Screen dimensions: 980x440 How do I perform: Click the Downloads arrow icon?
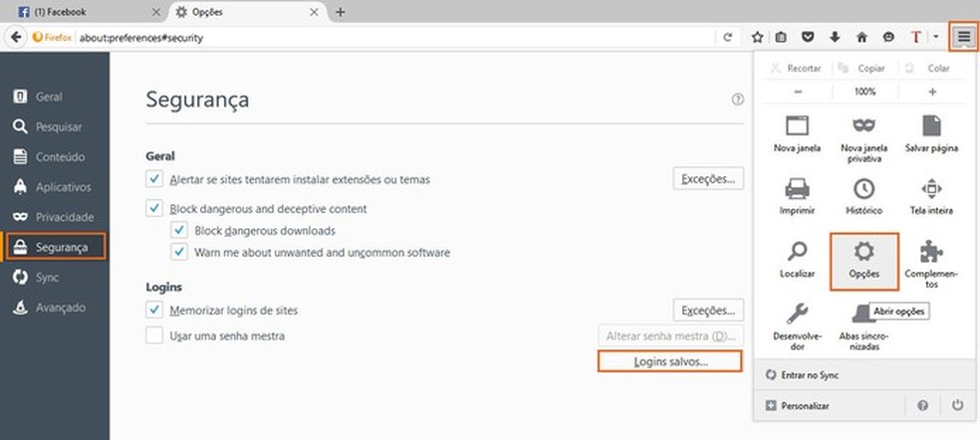click(x=835, y=37)
